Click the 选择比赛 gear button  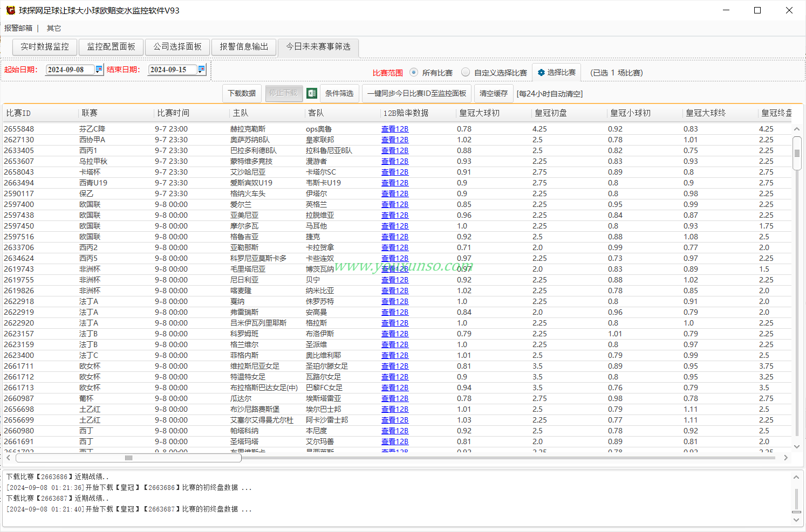click(556, 72)
